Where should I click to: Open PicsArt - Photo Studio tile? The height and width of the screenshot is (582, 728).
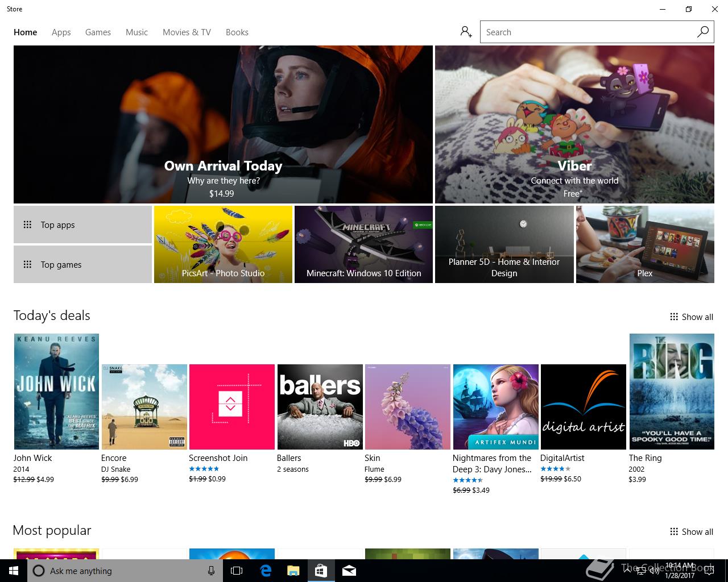coord(223,244)
